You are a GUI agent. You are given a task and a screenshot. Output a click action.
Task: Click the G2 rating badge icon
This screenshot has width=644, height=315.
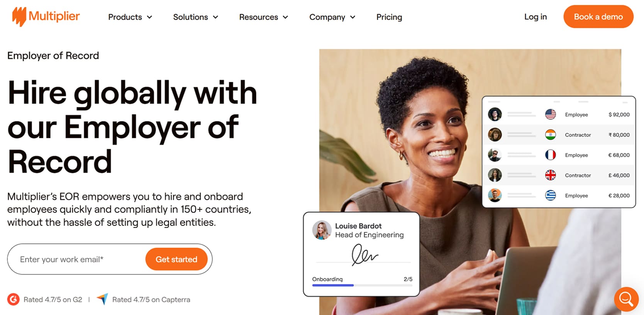(x=14, y=300)
